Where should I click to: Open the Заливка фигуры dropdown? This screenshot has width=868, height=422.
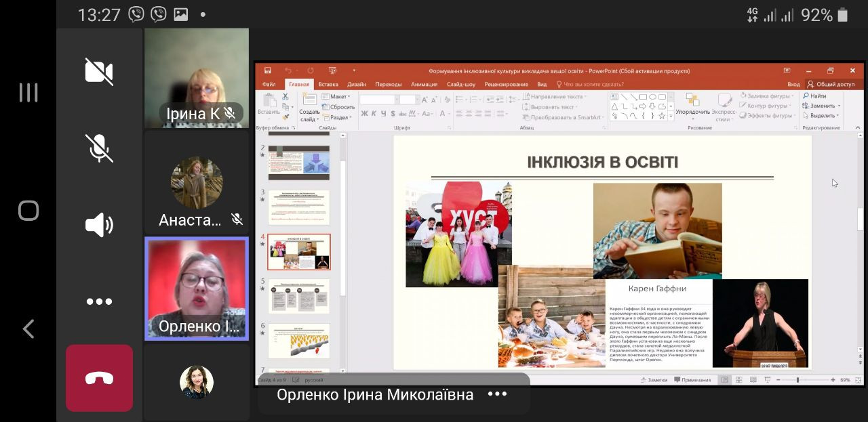click(x=768, y=96)
